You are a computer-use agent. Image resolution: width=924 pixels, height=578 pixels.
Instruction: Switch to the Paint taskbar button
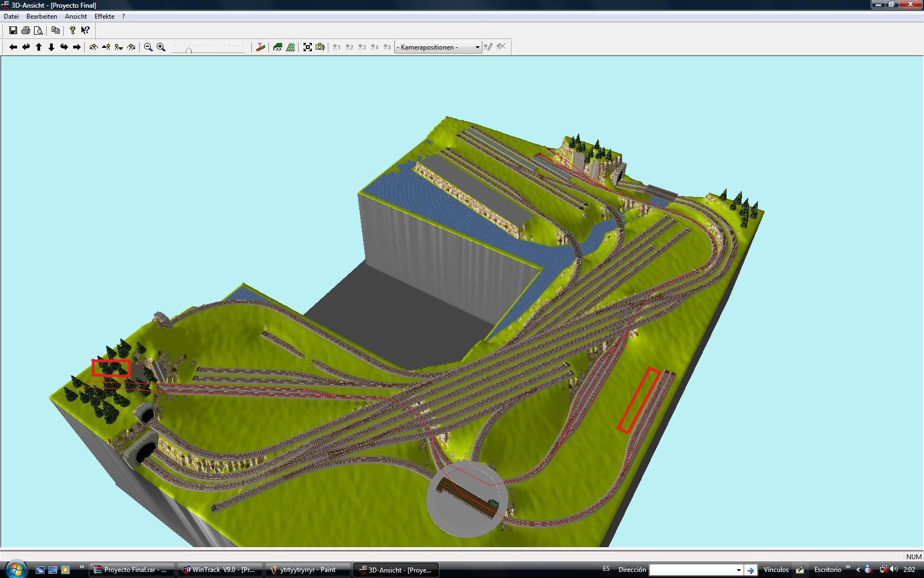pyautogui.click(x=307, y=570)
